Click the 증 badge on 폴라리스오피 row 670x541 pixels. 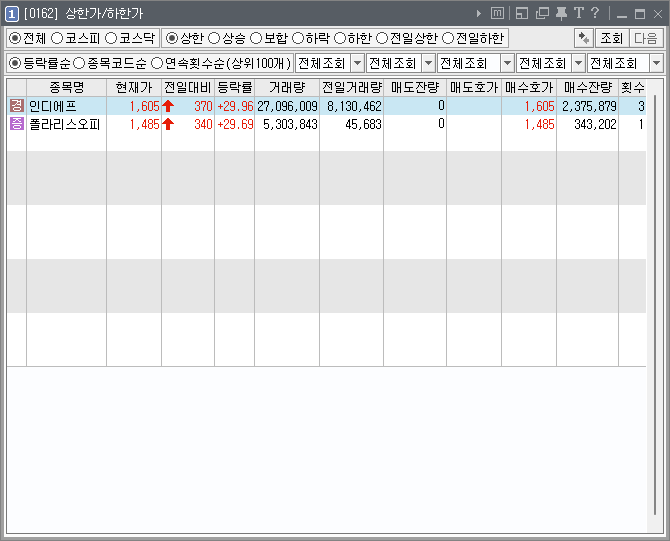point(17,124)
